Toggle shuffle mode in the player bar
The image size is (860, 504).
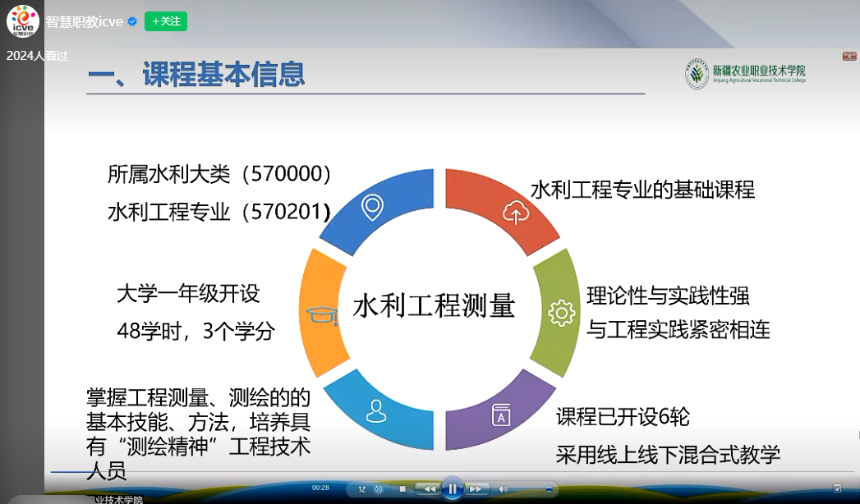coord(362,489)
